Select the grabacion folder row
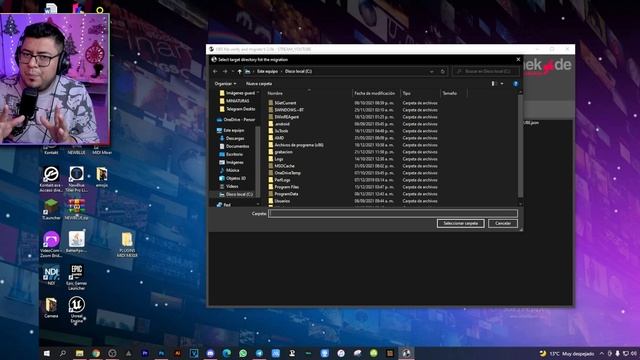Screen dimensions: 640x360 [x=353, y=152]
